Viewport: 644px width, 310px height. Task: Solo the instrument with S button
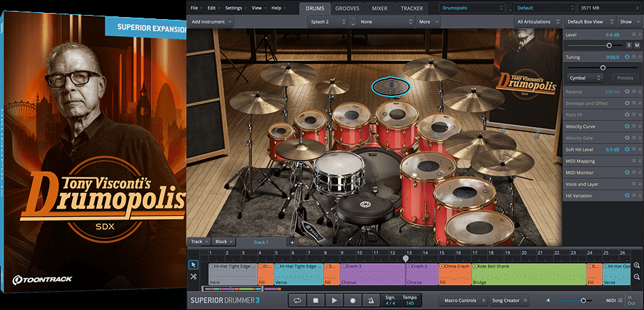629,45
